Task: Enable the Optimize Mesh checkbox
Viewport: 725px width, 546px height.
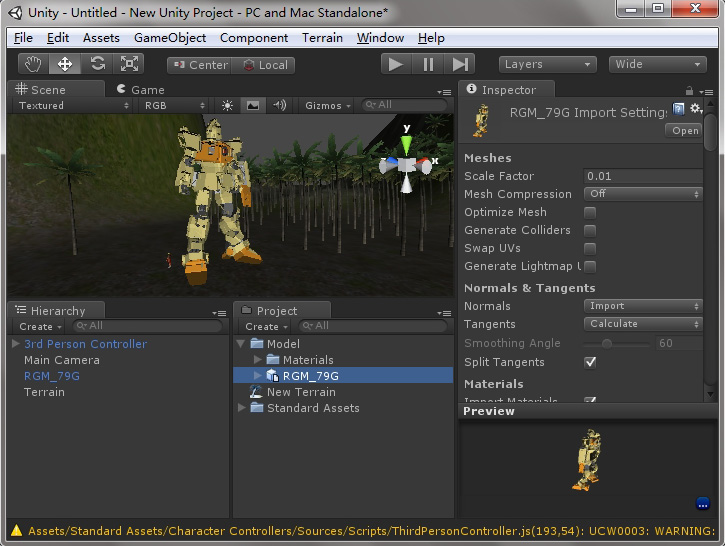Action: [590, 213]
